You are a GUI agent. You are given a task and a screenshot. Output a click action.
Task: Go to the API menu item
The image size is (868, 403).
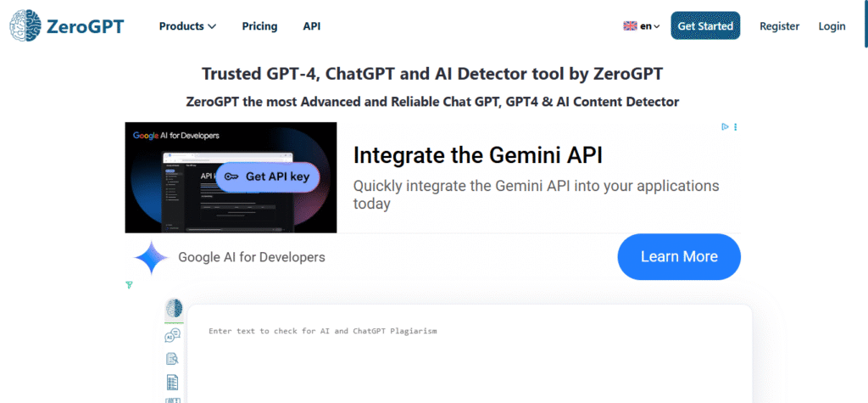312,26
